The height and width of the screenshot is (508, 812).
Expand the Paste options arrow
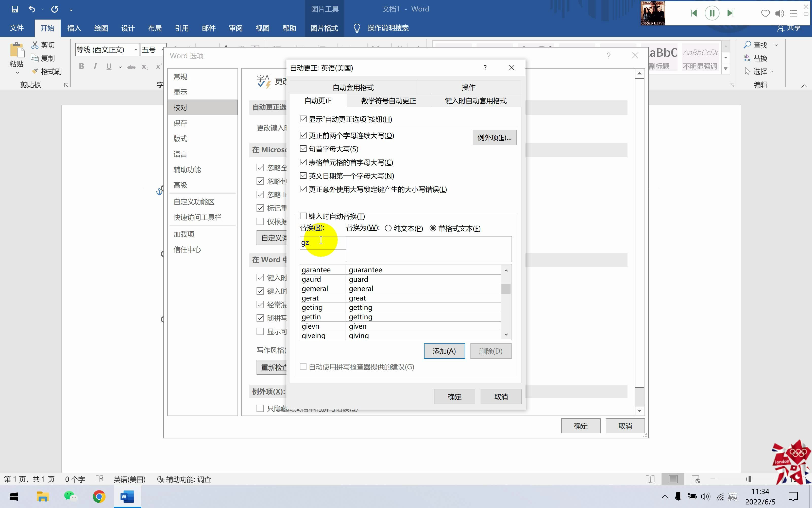(17, 73)
